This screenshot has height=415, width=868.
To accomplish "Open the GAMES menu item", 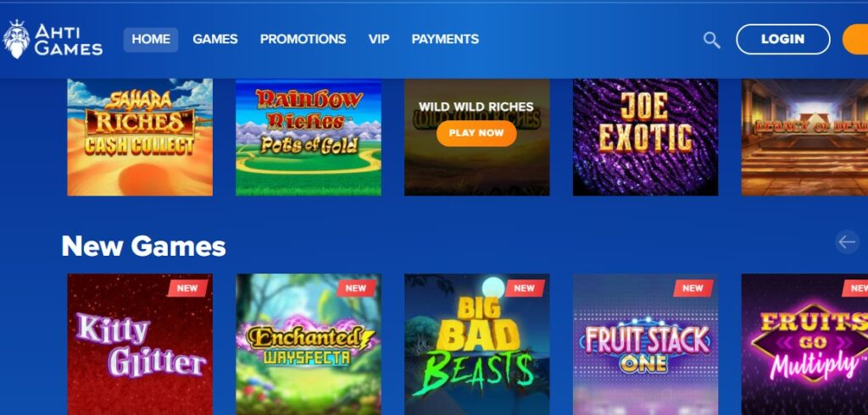I will (214, 39).
